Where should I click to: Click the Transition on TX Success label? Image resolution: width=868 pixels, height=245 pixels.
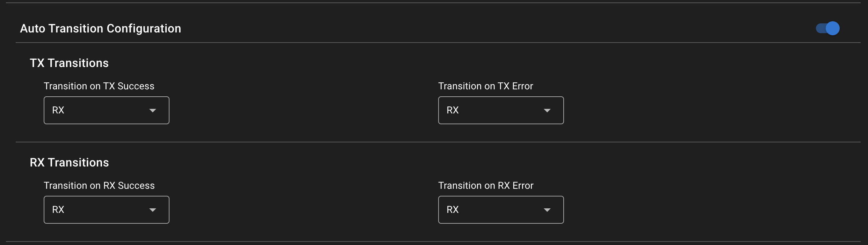pyautogui.click(x=99, y=86)
